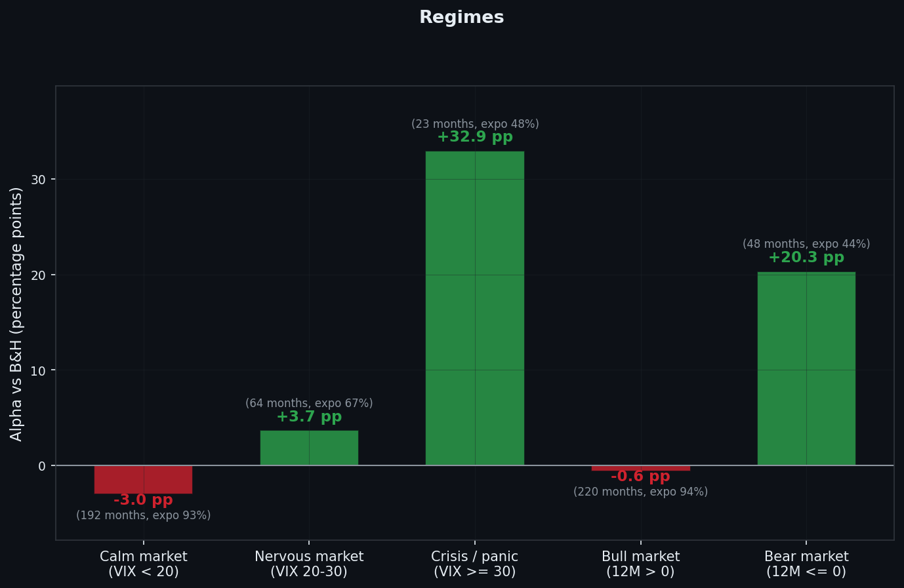Click the 'Alpha vs B&H' y-axis title

pyautogui.click(x=16, y=313)
